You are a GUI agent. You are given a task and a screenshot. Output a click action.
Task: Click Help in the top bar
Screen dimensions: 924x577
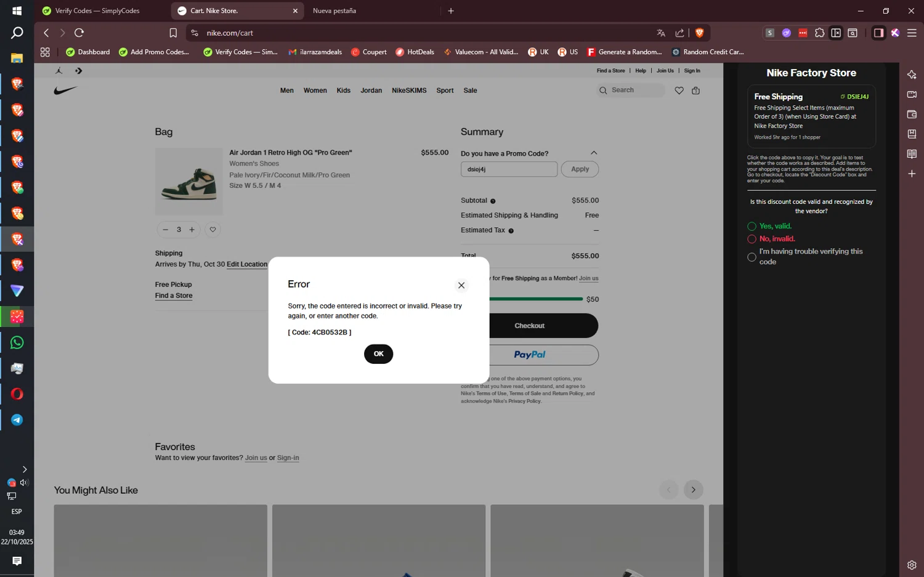coord(641,71)
